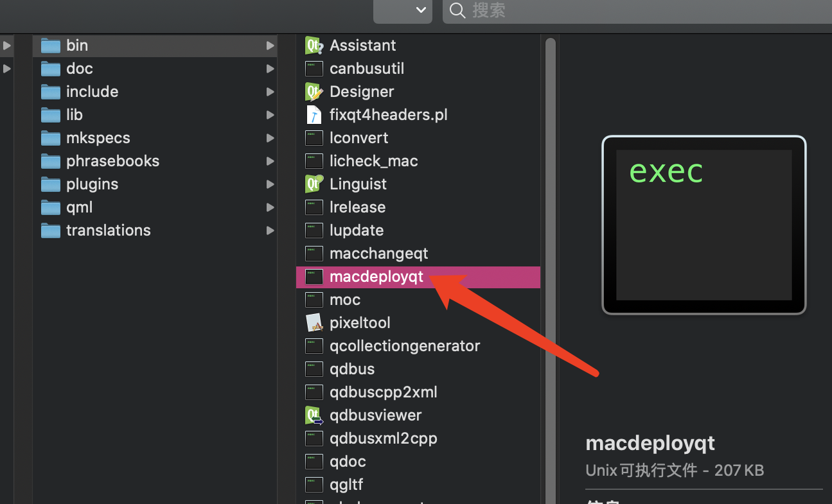Select the qcollectiongenerator file name
Screen dimensions: 832x504
[x=405, y=346]
